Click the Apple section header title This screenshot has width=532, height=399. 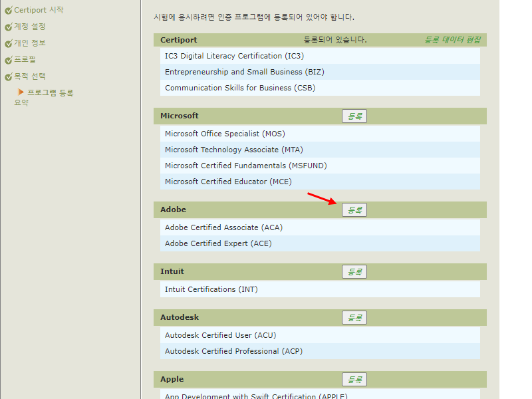click(172, 379)
